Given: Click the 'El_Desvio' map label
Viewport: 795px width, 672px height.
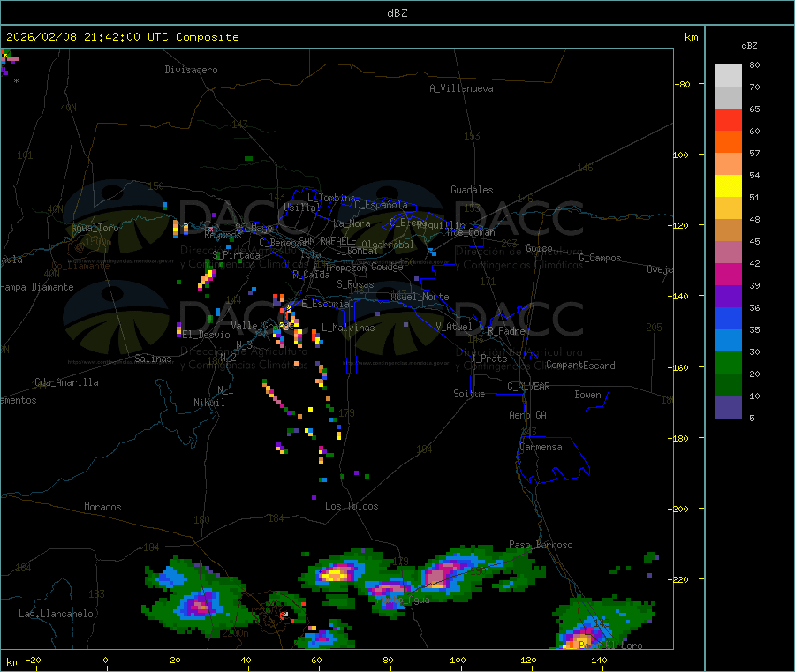Looking at the screenshot, I should 206,335.
